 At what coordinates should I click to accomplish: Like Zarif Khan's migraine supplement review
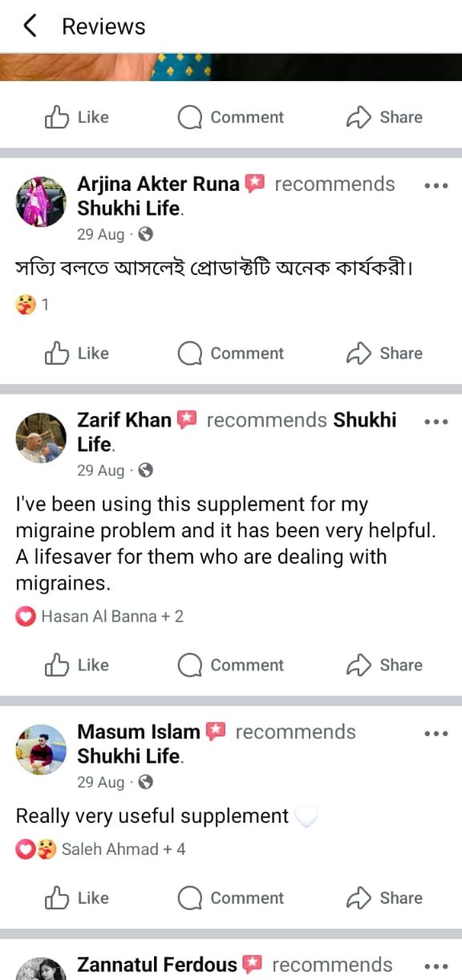click(76, 665)
